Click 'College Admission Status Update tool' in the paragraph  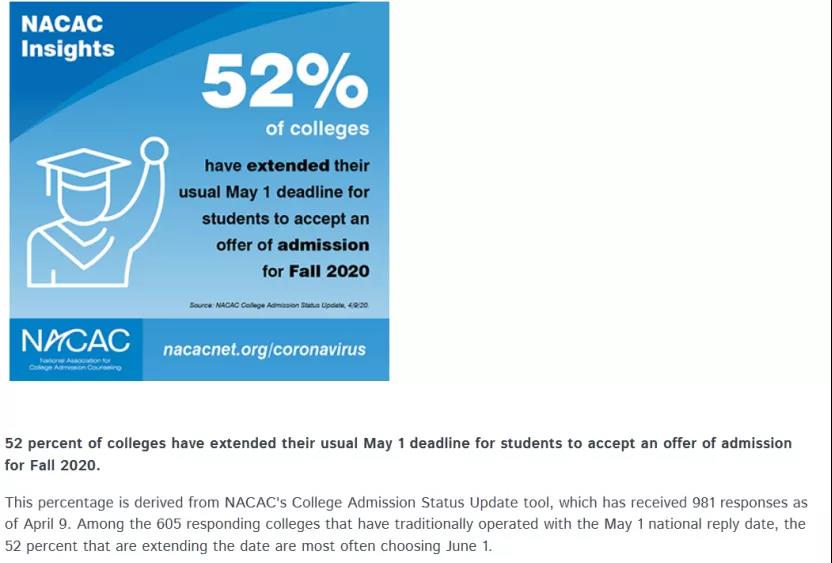click(423, 502)
